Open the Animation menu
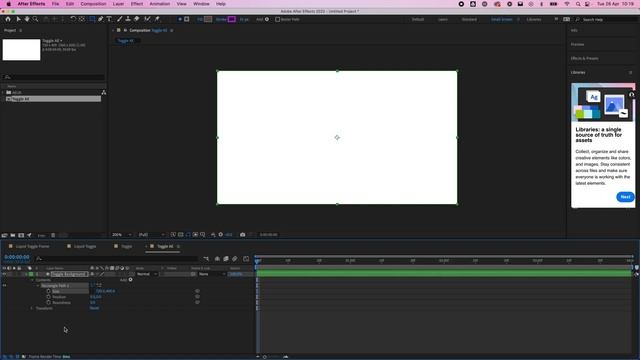 pyautogui.click(x=160, y=4)
